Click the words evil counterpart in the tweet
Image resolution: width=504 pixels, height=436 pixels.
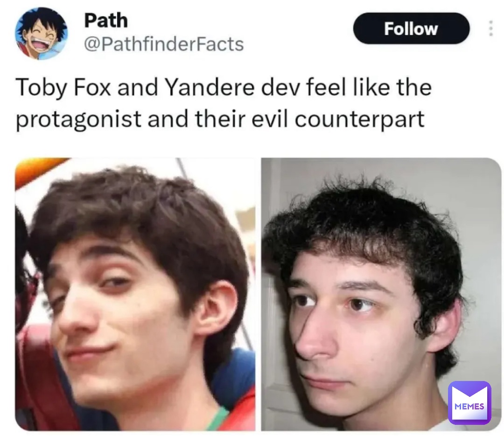coord(337,119)
